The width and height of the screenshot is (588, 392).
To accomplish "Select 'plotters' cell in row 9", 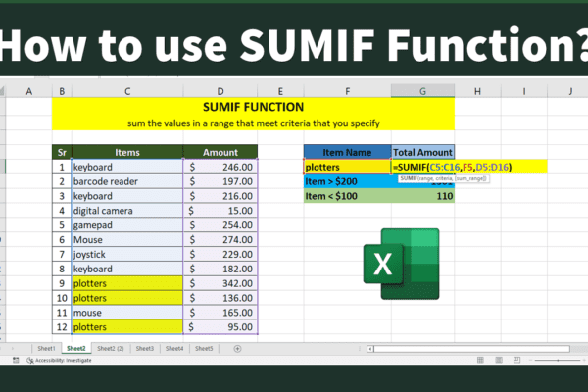I will [x=127, y=283].
